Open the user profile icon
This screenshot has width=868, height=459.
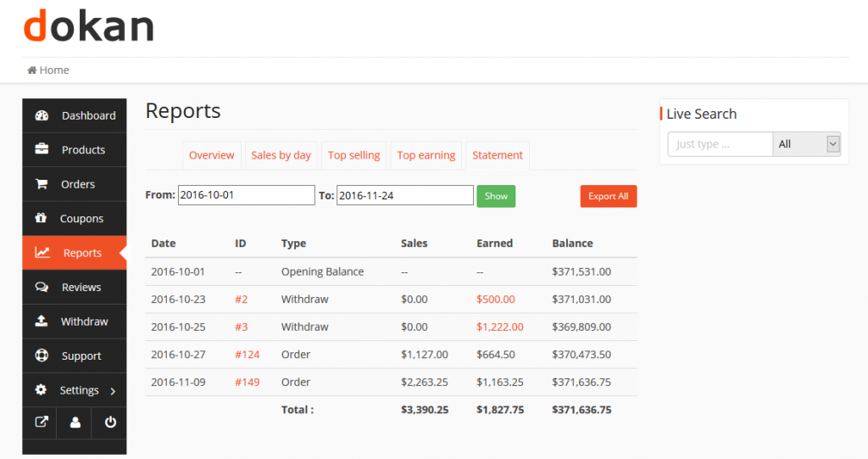click(x=75, y=423)
